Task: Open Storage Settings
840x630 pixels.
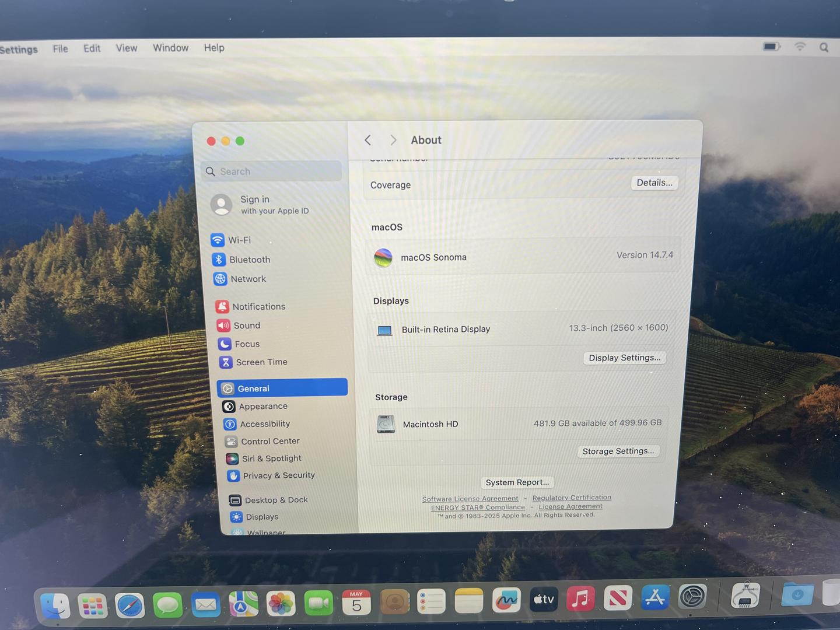Action: coord(618,451)
